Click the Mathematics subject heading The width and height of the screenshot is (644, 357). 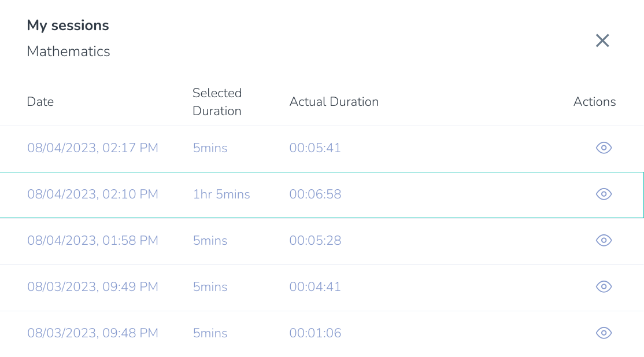(69, 51)
